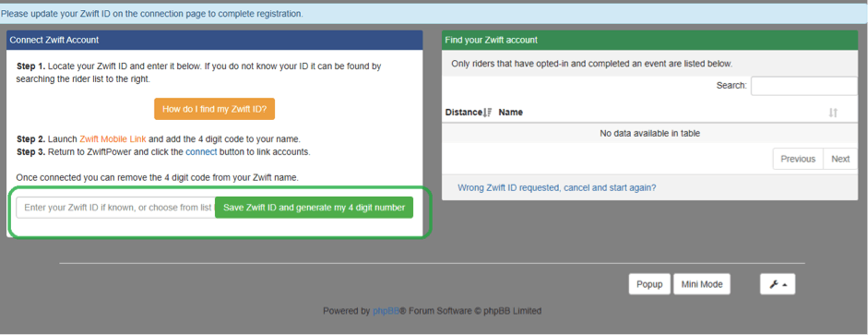This screenshot has width=868, height=335.
Task: Focus the Zwift ID input field
Action: (x=115, y=208)
